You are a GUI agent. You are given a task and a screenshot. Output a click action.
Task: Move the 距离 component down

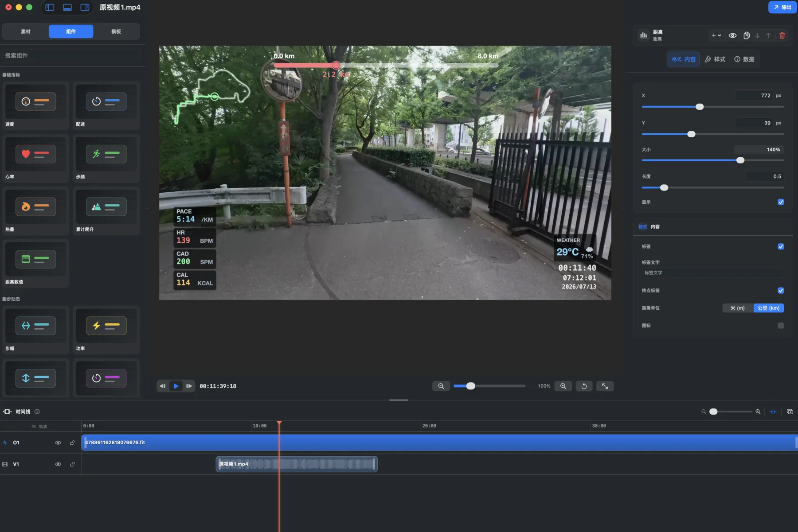[x=757, y=35]
